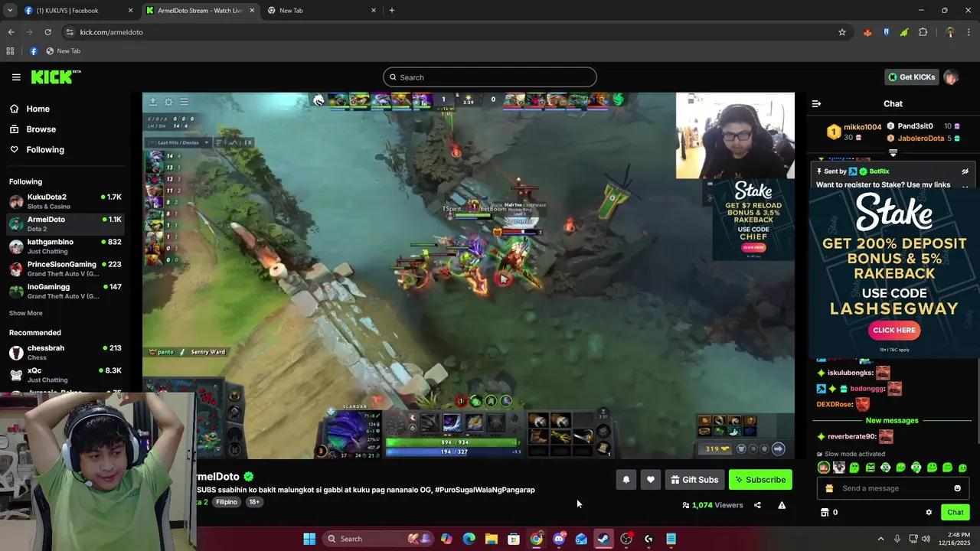Click the Subscribe button
The height and width of the screenshot is (551, 980).
point(760,480)
